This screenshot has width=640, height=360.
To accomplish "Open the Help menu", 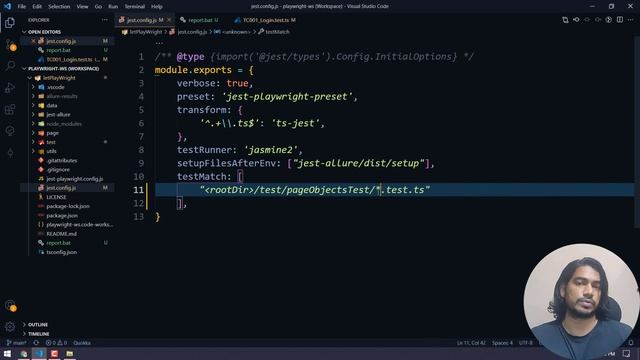I will [157, 7].
